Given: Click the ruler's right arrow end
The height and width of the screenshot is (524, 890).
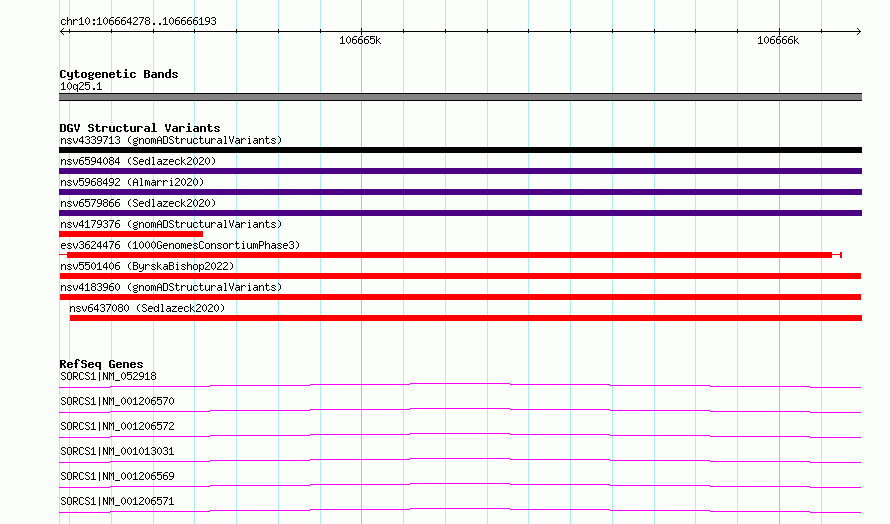Looking at the screenshot, I should (858, 31).
